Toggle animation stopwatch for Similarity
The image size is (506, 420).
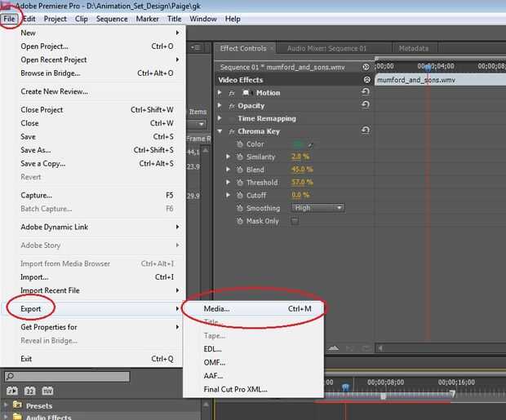point(240,157)
